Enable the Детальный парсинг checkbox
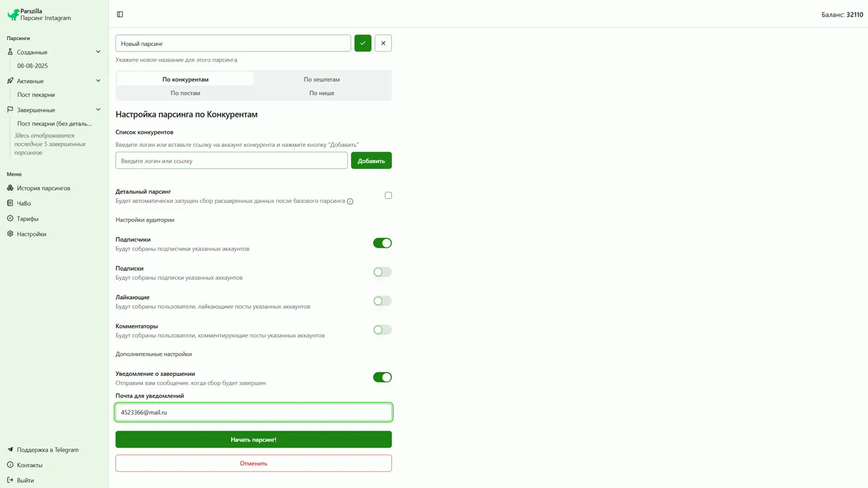 coord(388,196)
